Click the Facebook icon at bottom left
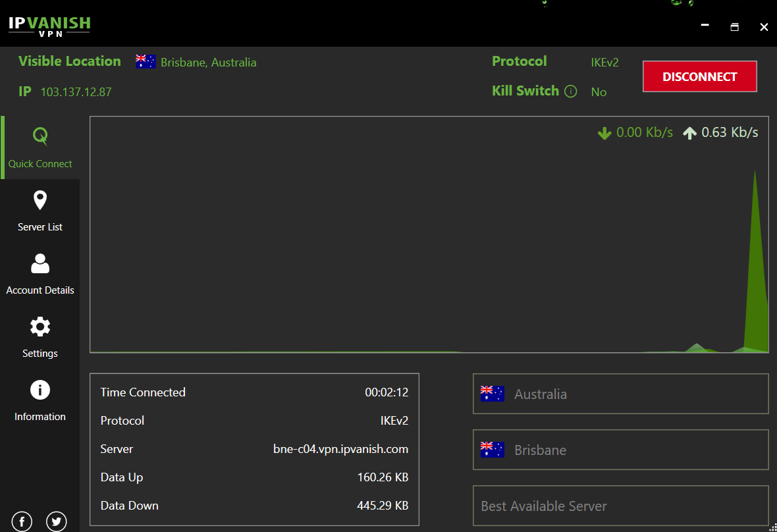Viewport: 777px width, 532px height. tap(22, 521)
